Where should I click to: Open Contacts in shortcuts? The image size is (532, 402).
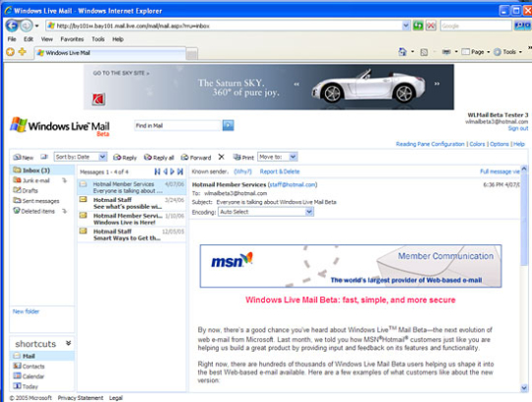(x=29, y=367)
